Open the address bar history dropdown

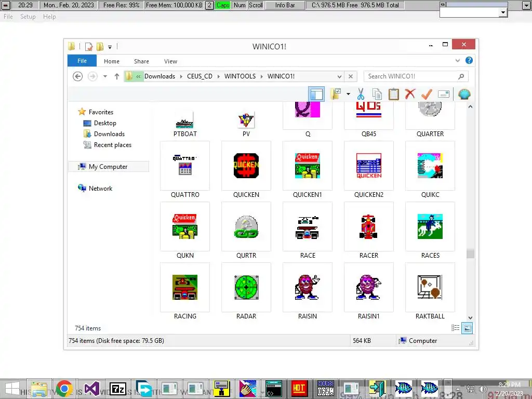[x=339, y=76]
